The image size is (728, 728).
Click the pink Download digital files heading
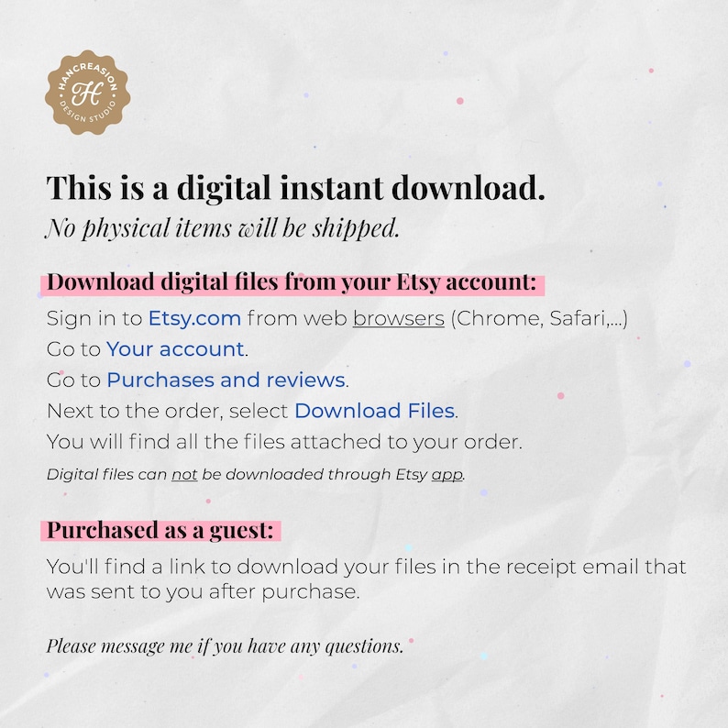292,282
